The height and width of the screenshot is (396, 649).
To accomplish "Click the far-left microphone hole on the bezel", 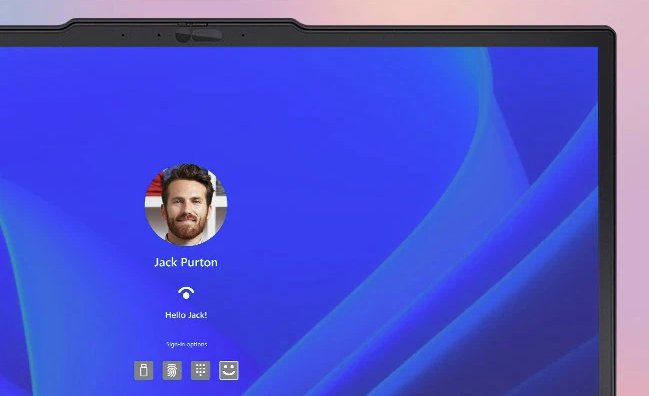I will pyautogui.click(x=123, y=35).
